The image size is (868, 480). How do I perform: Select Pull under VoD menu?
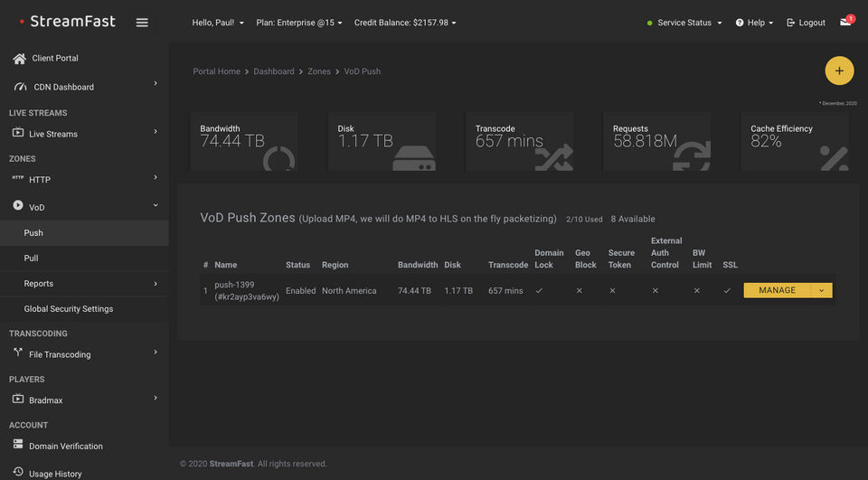click(x=33, y=258)
